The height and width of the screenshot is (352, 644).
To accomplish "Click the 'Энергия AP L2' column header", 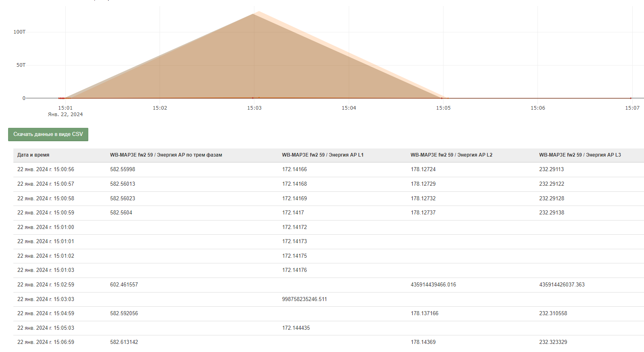I will click(x=452, y=155).
